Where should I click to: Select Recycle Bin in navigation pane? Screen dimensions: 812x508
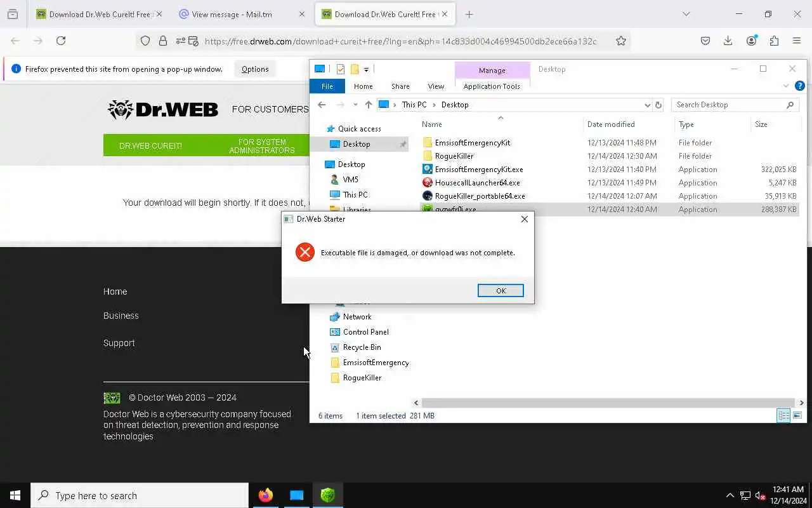(362, 347)
